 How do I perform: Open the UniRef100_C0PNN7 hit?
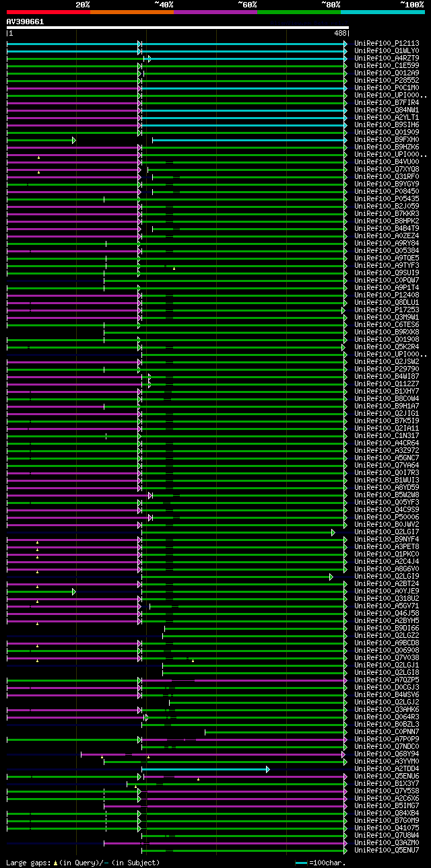tap(387, 731)
